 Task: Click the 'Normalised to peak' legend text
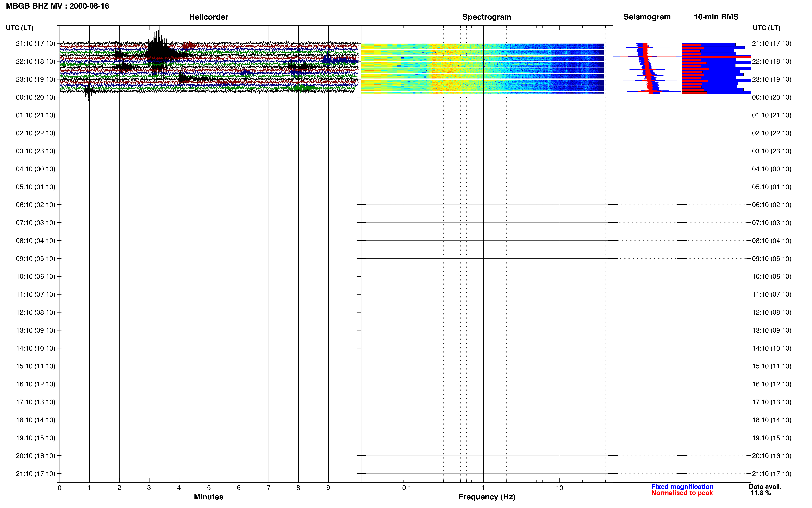(x=682, y=493)
